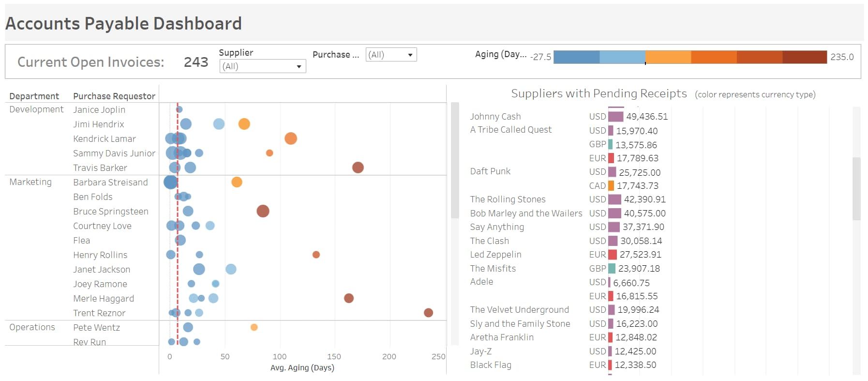This screenshot has width=868, height=381.
Task: Click the Bob Marley and the Wailers label
Action: pos(526,213)
